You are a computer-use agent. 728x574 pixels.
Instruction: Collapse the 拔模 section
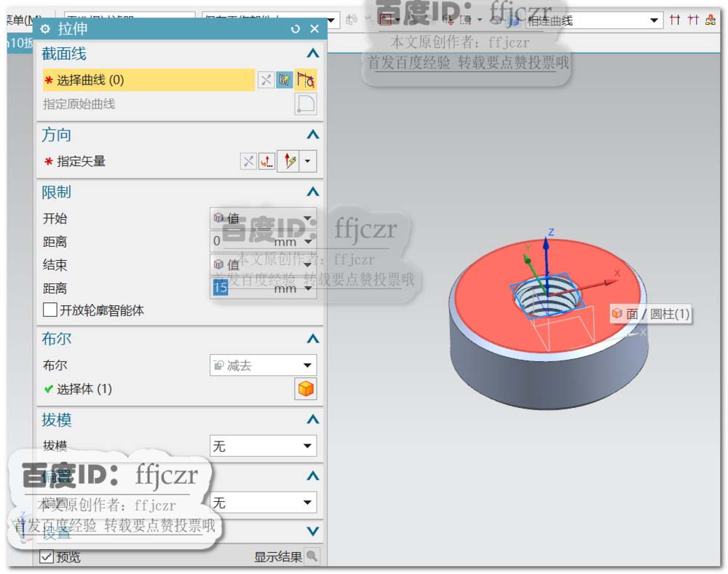pyautogui.click(x=313, y=420)
